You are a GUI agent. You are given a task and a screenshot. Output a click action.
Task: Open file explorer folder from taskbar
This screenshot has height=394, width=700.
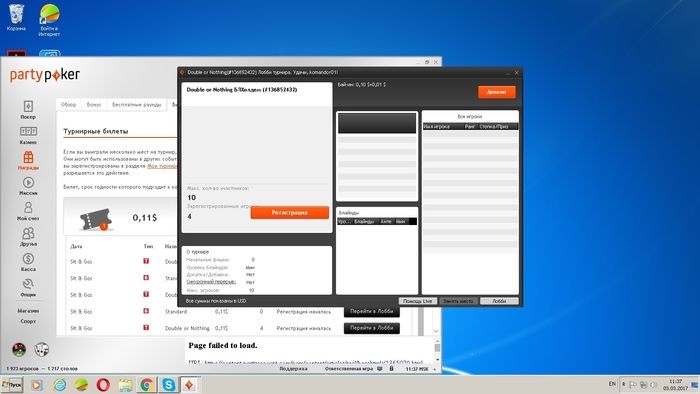tap(125, 385)
